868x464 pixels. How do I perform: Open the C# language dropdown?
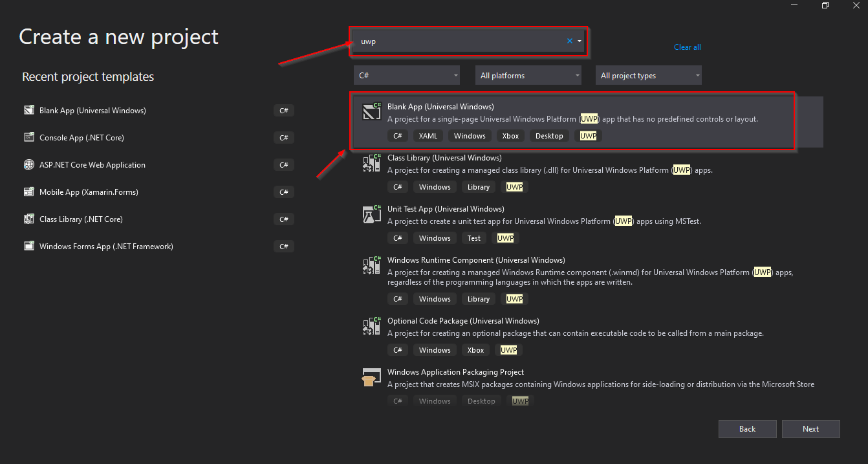406,75
